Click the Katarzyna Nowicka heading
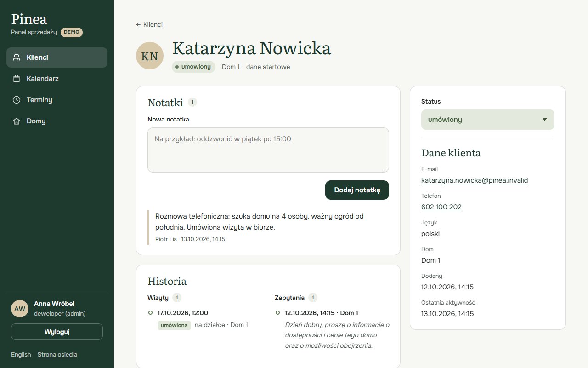 [252, 48]
